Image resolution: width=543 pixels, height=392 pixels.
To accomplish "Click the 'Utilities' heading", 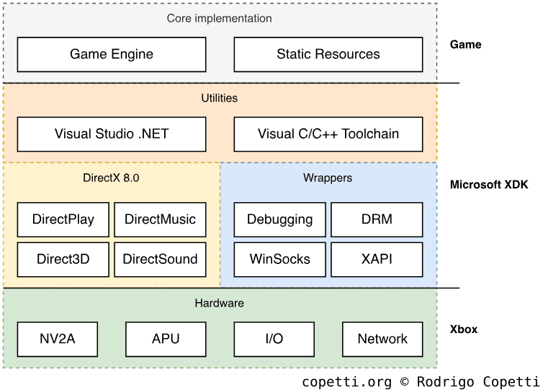I will coord(219,98).
